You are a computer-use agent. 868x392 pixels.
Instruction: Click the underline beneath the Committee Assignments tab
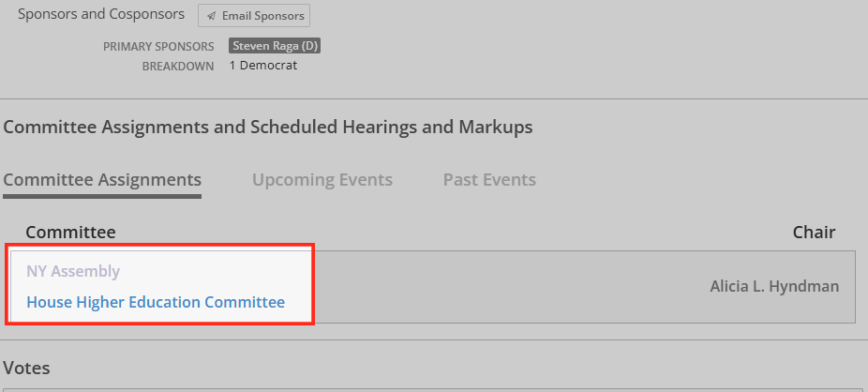102,196
